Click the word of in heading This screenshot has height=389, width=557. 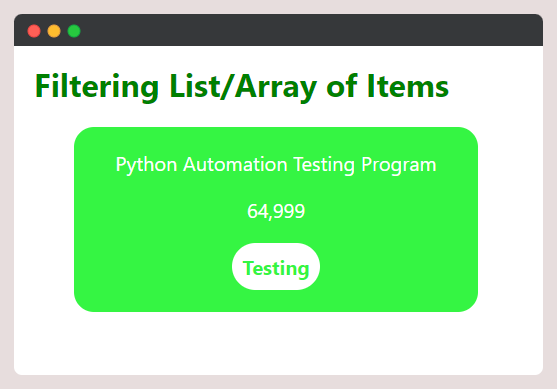tap(342, 86)
